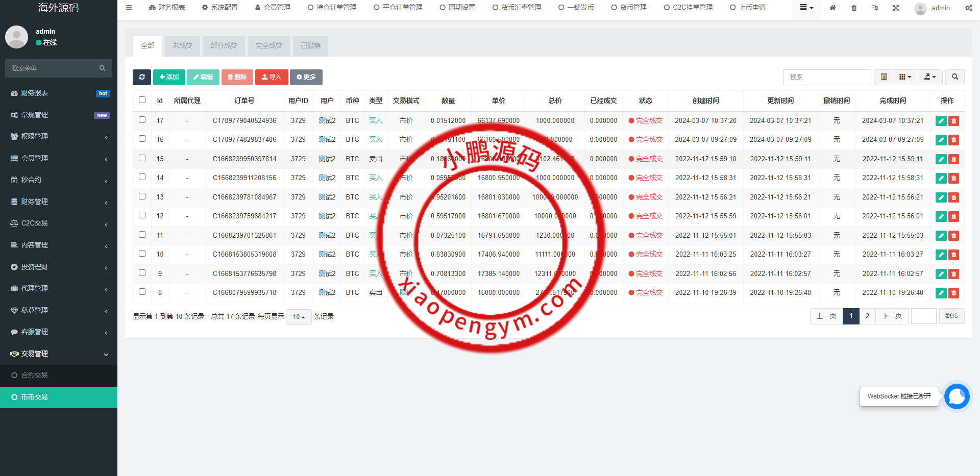Click inside the 搜索 search input field
The image size is (980, 476).
(827, 77)
